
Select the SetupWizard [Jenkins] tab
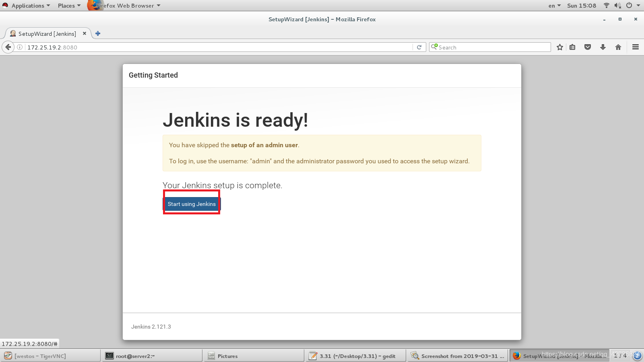[x=47, y=34]
